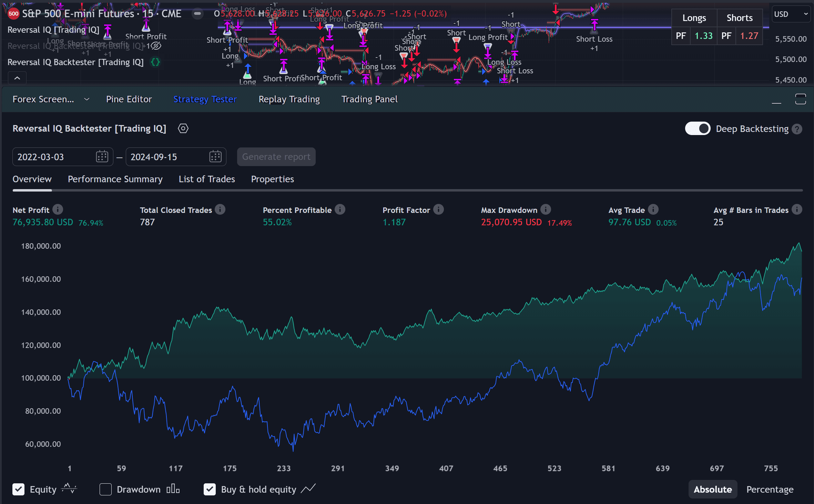Select Percentage chart scale
This screenshot has height=504, width=814.
click(770, 489)
